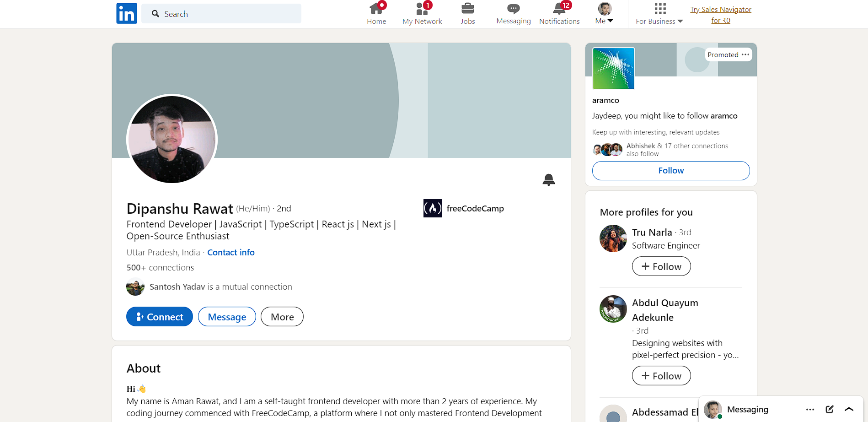The height and width of the screenshot is (422, 868).
Task: Open Messaging from the top navbar
Action: tap(514, 13)
